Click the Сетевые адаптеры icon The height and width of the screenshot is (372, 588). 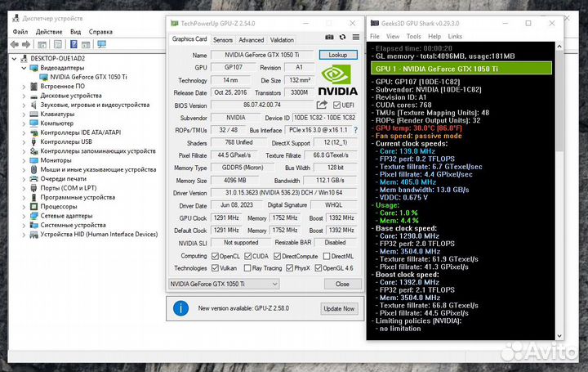pyautogui.click(x=34, y=216)
